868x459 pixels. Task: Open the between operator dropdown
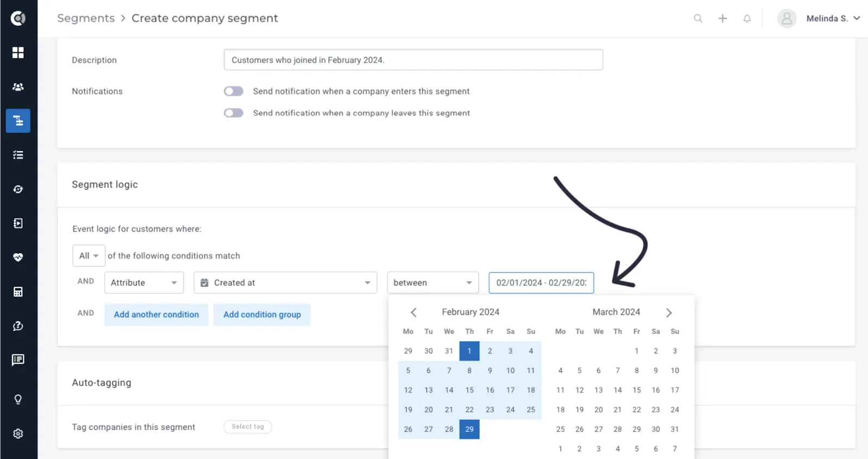coord(433,283)
